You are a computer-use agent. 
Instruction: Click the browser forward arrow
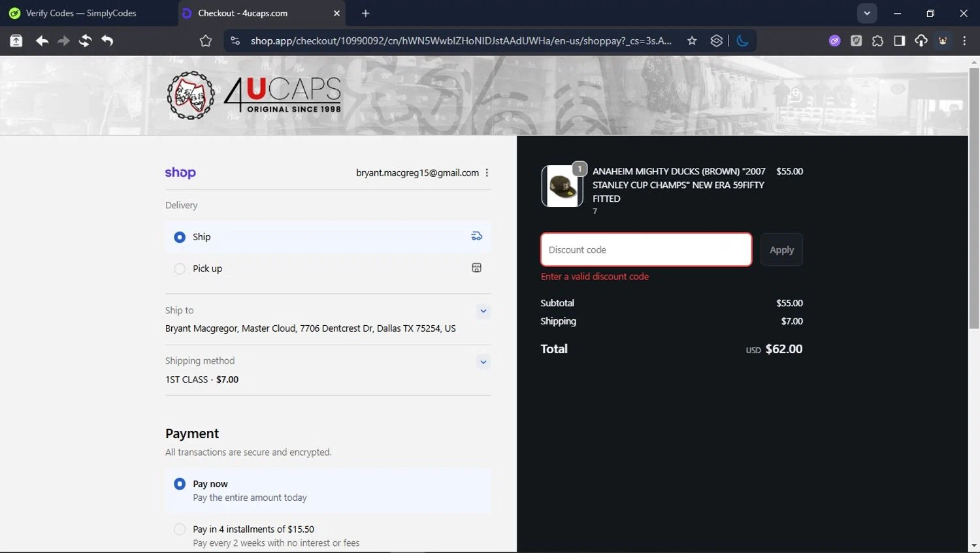point(63,41)
